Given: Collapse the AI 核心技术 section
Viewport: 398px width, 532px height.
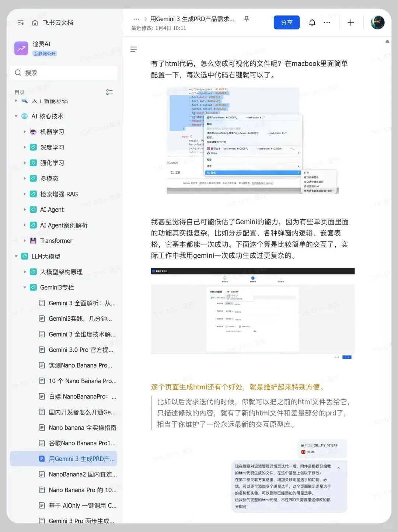Looking at the screenshot, I should tap(16, 116).
